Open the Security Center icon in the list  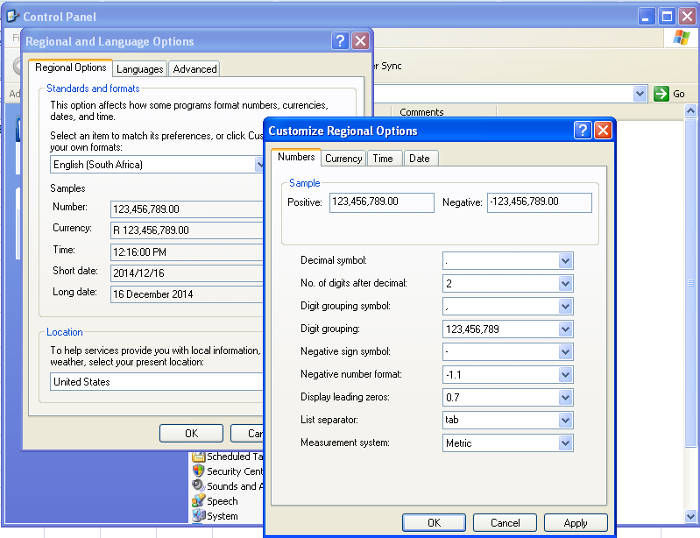click(198, 471)
